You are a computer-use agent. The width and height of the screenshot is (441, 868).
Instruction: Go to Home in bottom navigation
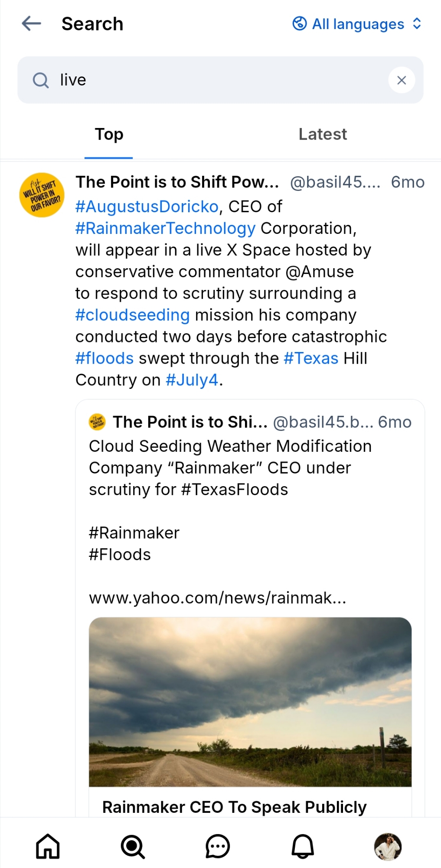click(x=48, y=846)
